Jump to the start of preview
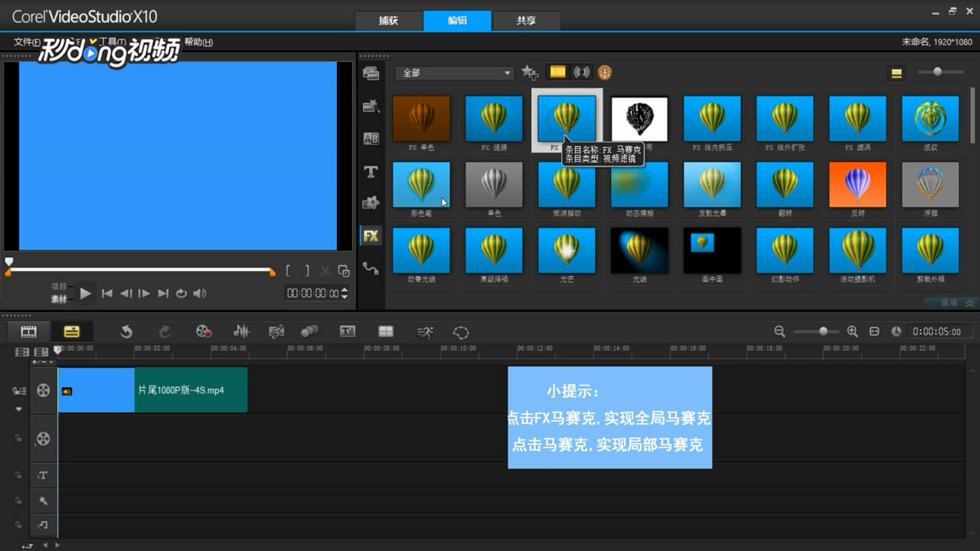Image resolution: width=980 pixels, height=551 pixels. coord(107,293)
